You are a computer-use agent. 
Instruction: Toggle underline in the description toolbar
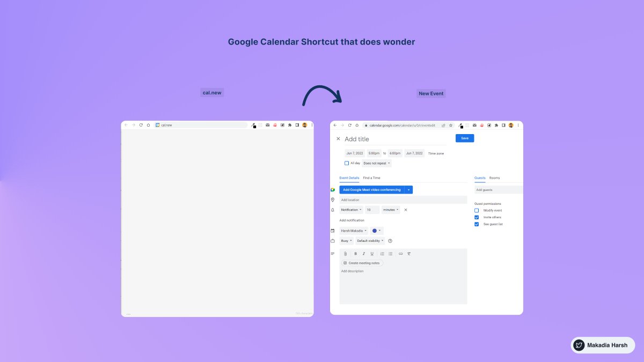372,254
